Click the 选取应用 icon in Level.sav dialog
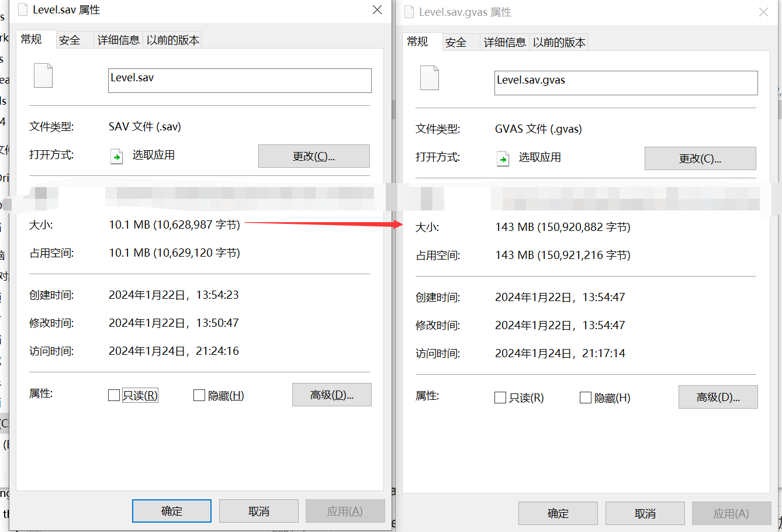The width and height of the screenshot is (782, 532). 117,156
